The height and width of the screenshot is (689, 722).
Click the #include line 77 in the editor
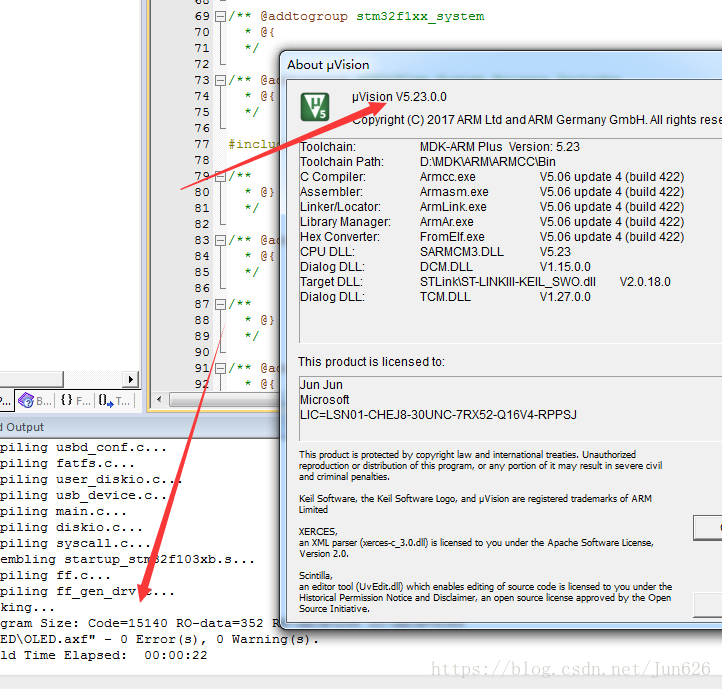tap(254, 144)
